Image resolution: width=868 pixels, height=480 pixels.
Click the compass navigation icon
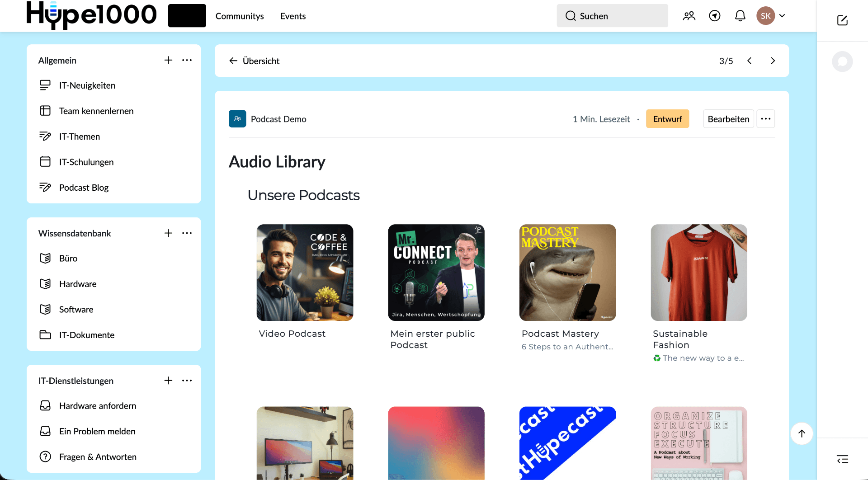[715, 16]
